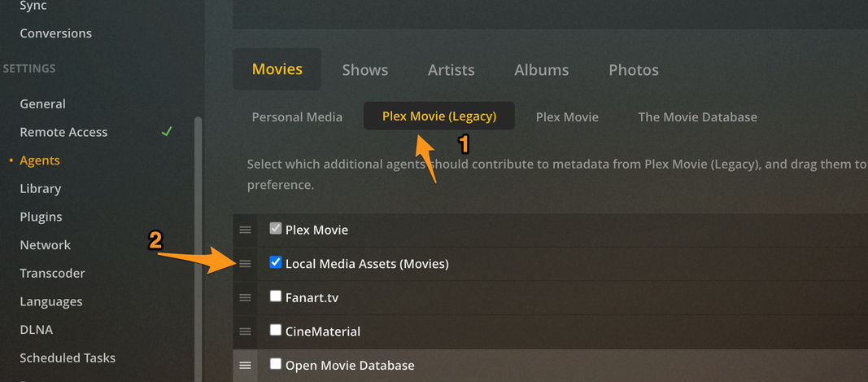The height and width of the screenshot is (382, 868).
Task: Uncheck Local Media Assets (Movies) checkbox
Action: point(276,262)
